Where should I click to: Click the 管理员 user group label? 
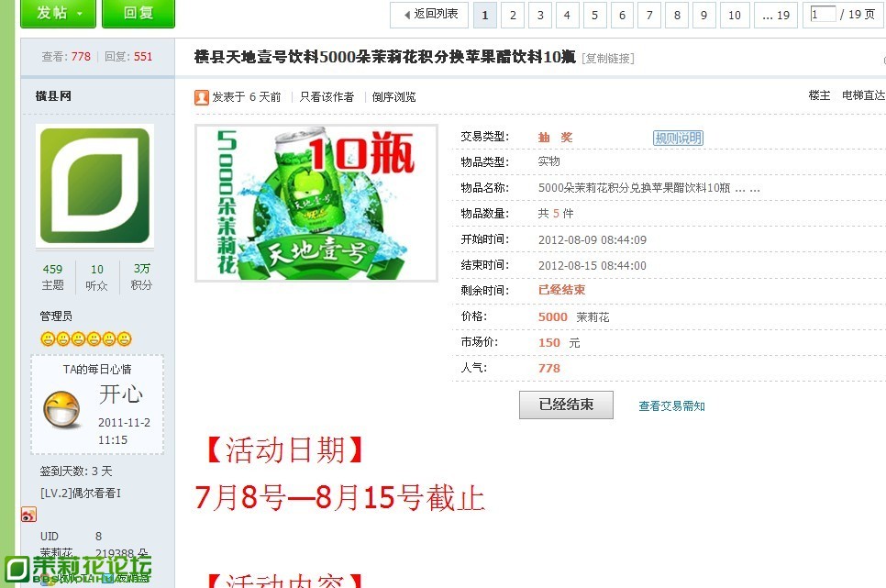pos(56,316)
